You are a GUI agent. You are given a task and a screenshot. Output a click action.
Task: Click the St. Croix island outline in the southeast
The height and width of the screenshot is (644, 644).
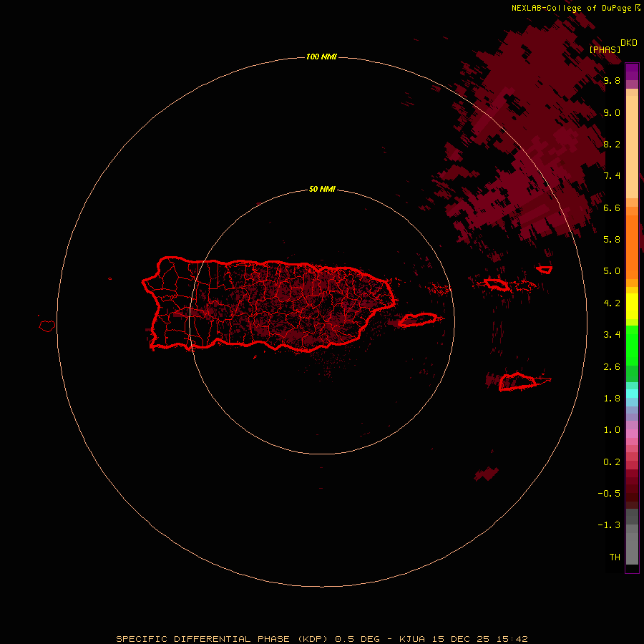click(518, 381)
